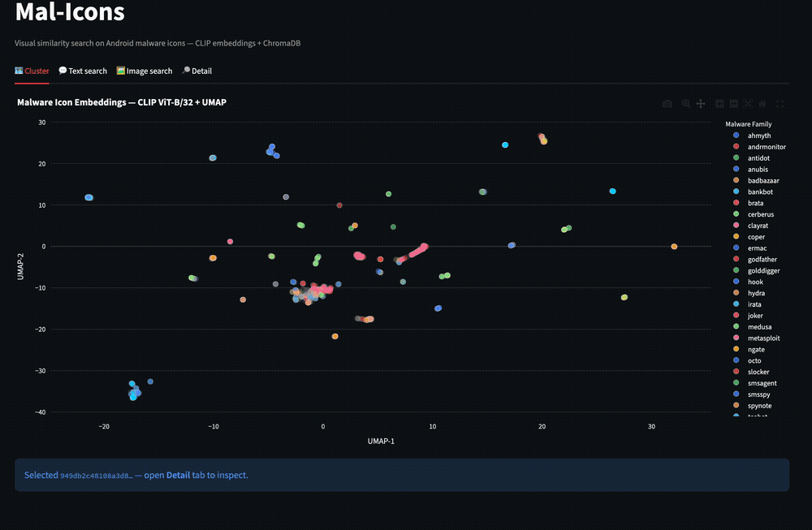
Task: Select the orange point near x=1, y=-22
Action: pos(335,337)
